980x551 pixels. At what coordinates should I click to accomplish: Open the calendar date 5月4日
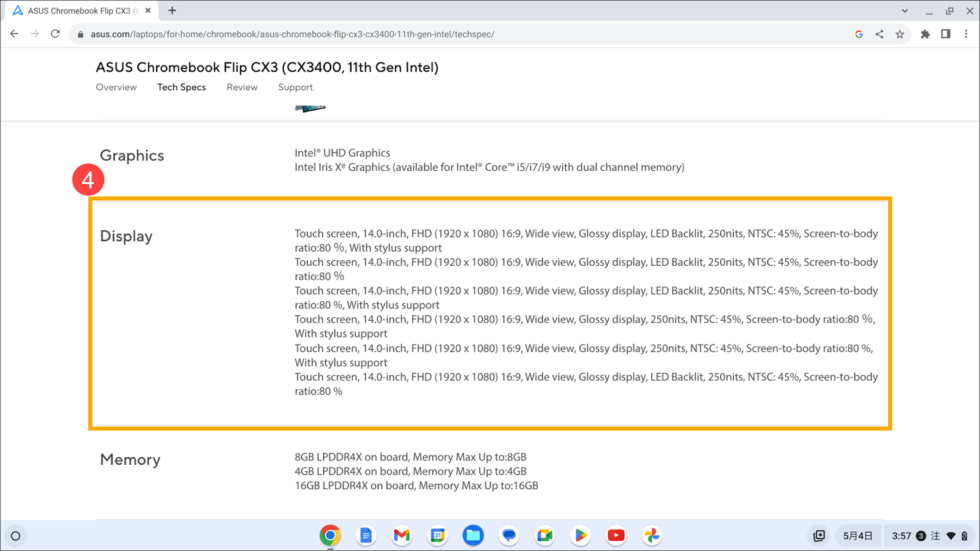pos(858,536)
